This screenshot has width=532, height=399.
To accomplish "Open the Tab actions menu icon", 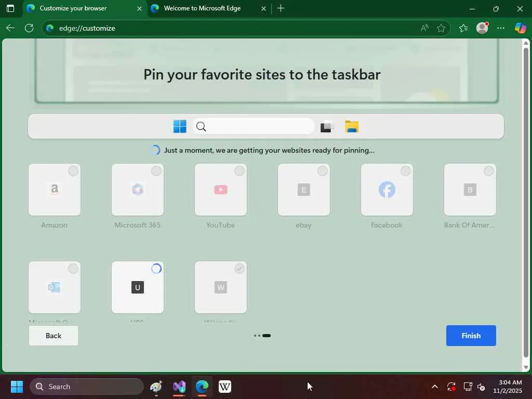I will [10, 8].
